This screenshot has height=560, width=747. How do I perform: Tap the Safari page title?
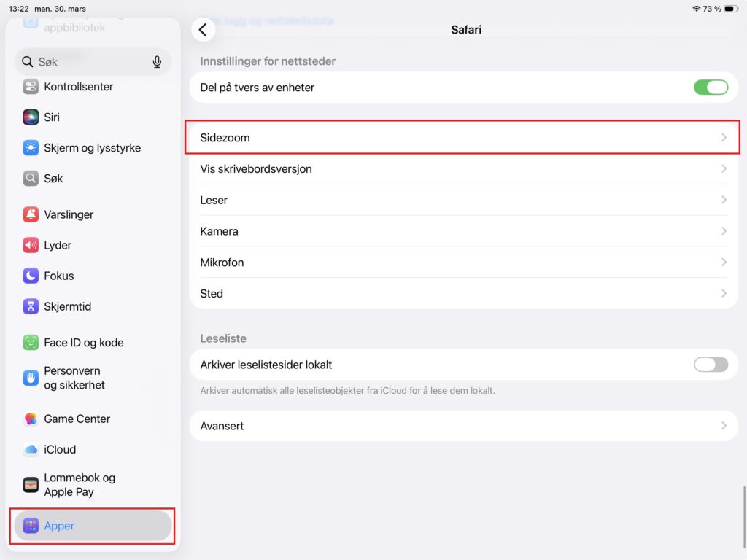tap(466, 29)
